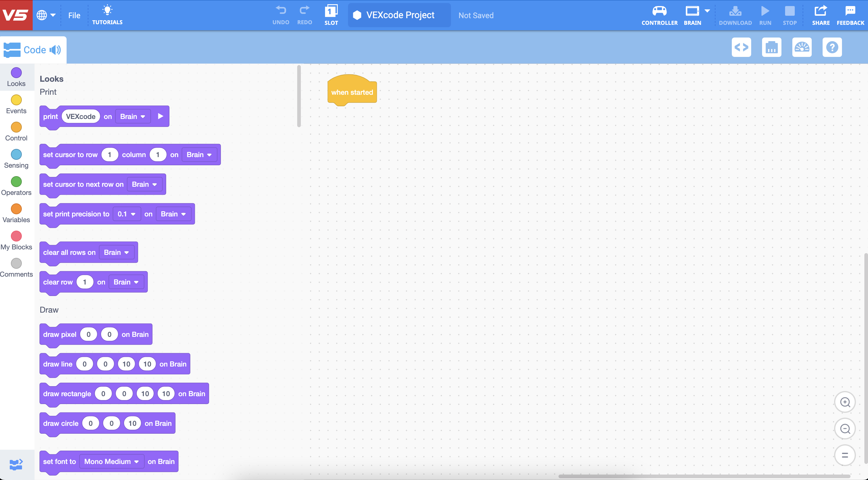Open the print precision 0.1 dropdown
The image size is (868, 480).
click(127, 214)
